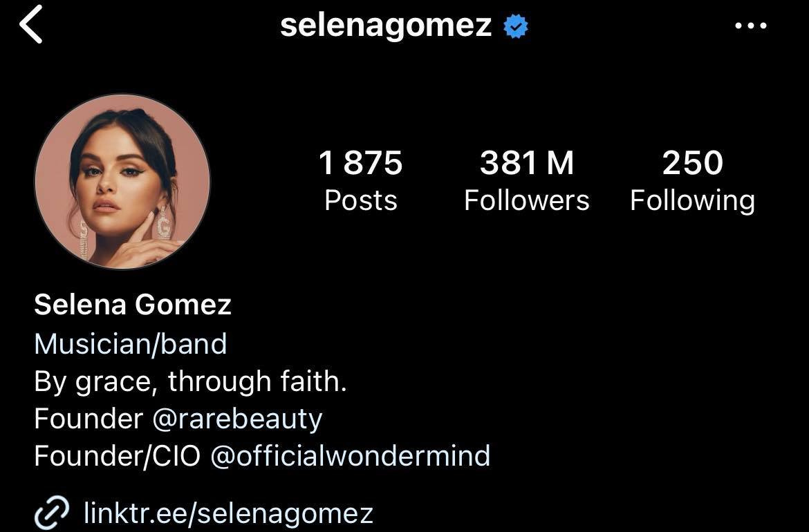Click the bio line By grace, through faith

(x=190, y=382)
